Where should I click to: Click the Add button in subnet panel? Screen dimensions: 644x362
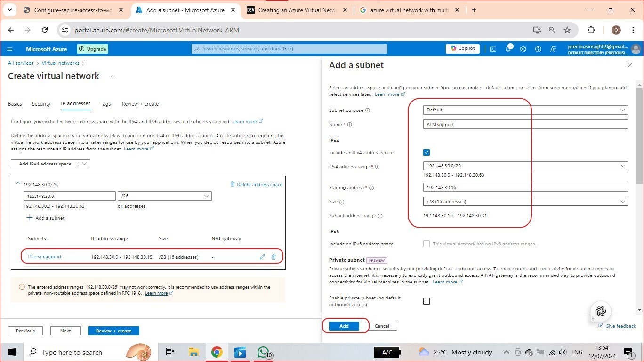pyautogui.click(x=344, y=326)
